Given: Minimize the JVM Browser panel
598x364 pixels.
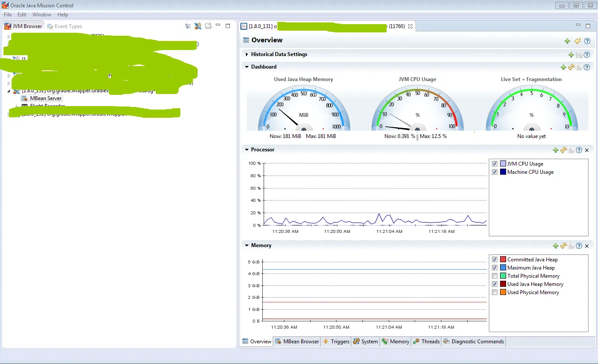Looking at the screenshot, I should 218,25.
